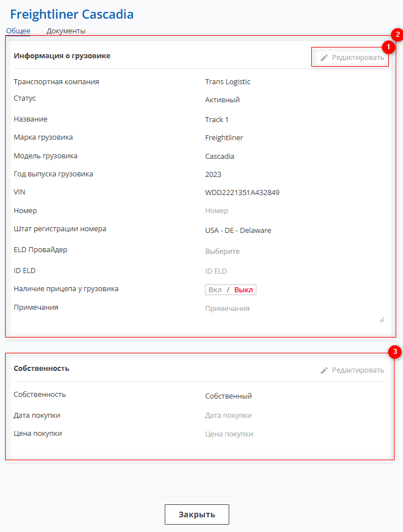Viewport: 403px width, 532px height.
Task: Click the red badge numbered 2
Action: [x=398, y=34]
